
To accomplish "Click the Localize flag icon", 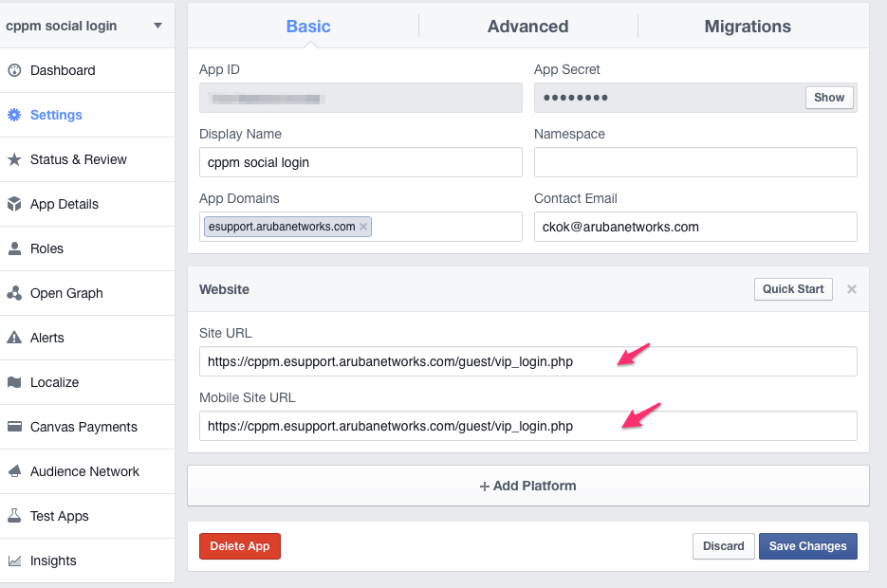I will (x=14, y=382).
